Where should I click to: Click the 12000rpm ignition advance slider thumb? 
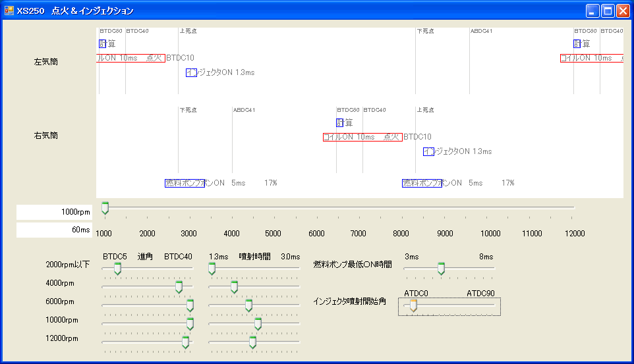186,342
